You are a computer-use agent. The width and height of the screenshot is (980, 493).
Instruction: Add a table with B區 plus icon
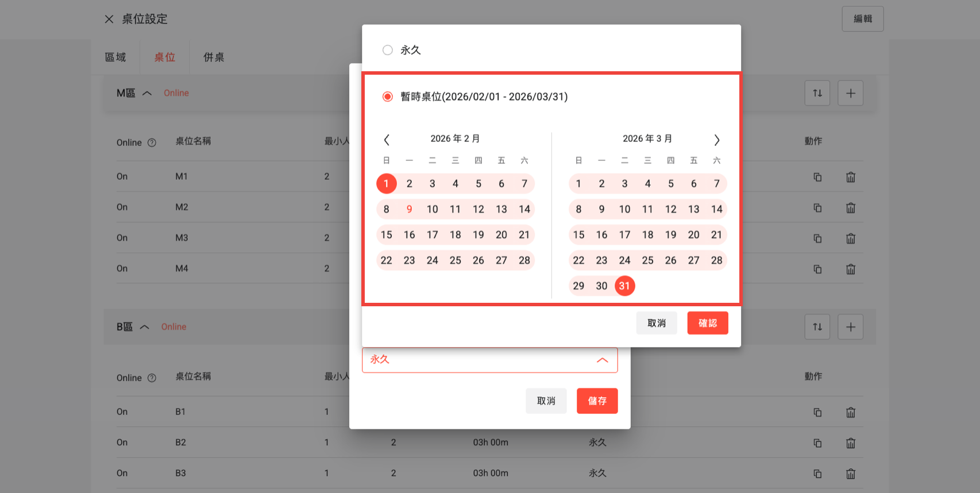coord(850,327)
